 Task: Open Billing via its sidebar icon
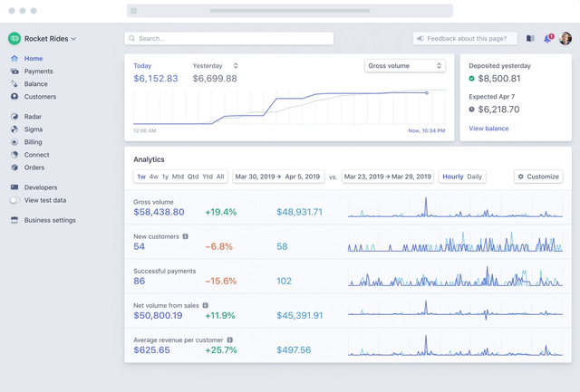click(x=14, y=142)
